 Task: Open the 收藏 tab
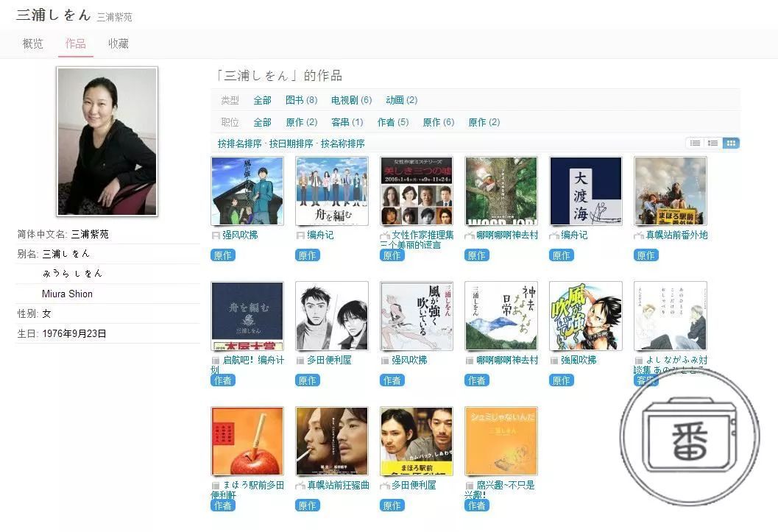click(x=119, y=43)
